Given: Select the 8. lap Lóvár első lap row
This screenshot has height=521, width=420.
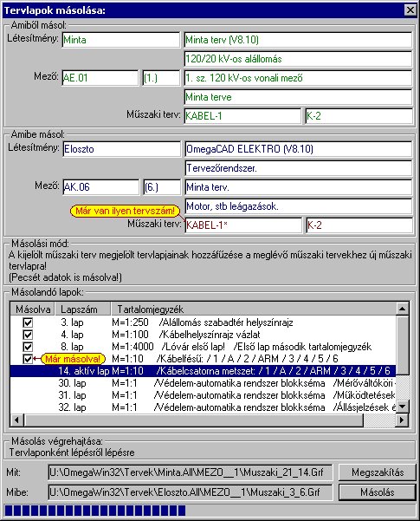Looking at the screenshot, I should point(204,347).
